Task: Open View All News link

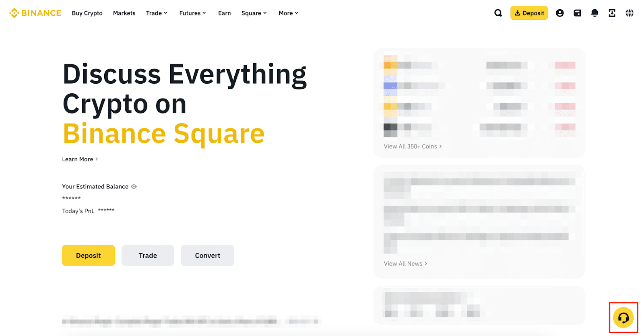Action: pos(405,264)
